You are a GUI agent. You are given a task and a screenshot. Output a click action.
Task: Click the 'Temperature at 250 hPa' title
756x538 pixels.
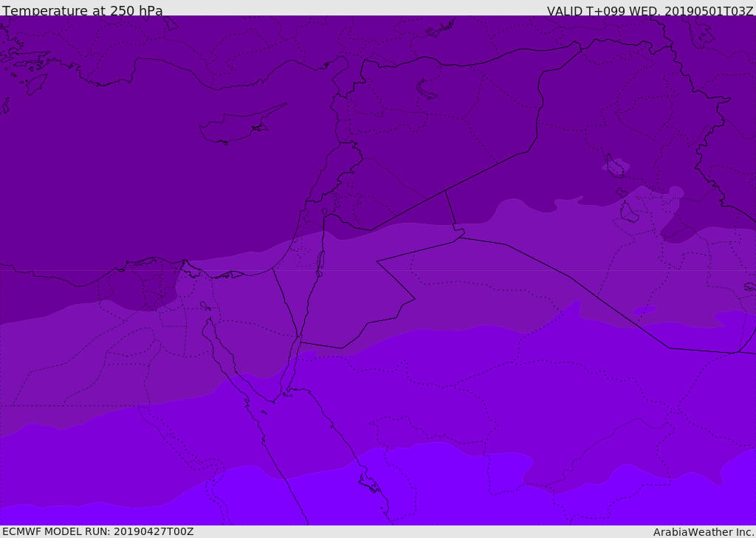[83, 10]
